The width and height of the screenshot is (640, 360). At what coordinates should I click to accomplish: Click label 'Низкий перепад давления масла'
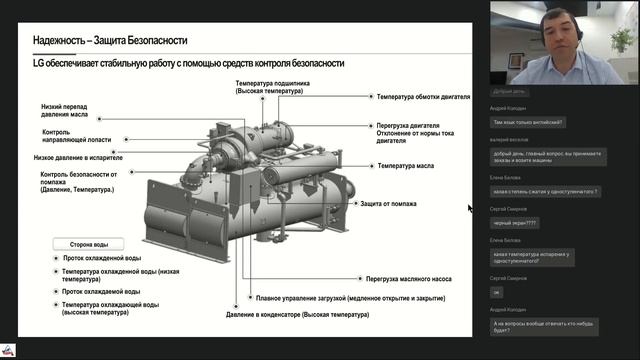point(64,111)
